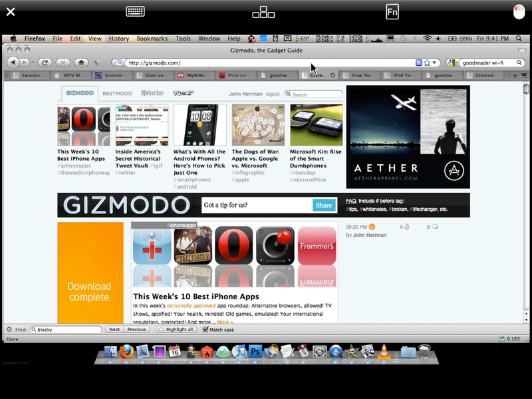Open the Microsoft Kin article thumbnail
This screenshot has width=532, height=399.
click(x=317, y=125)
